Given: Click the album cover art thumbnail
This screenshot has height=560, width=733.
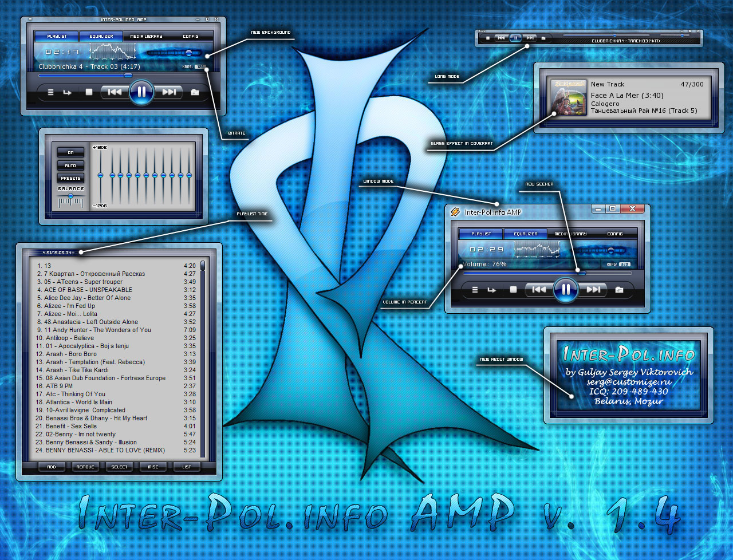Looking at the screenshot, I should (x=568, y=97).
